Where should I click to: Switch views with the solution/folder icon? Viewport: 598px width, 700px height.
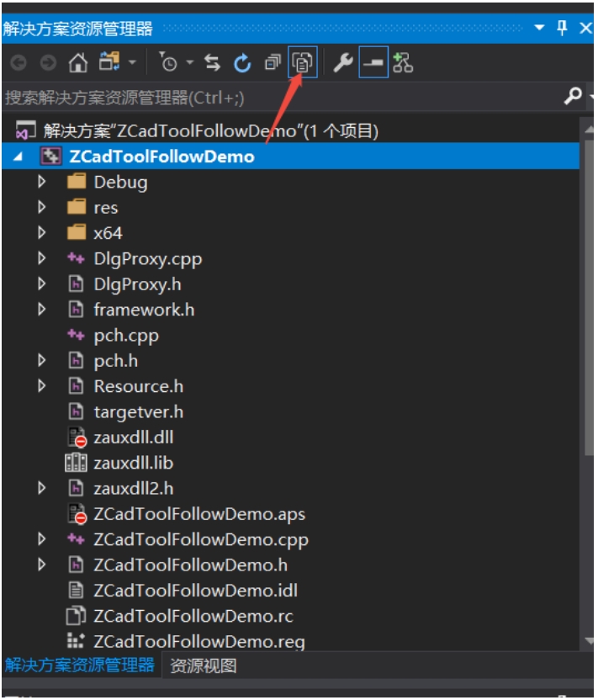(x=110, y=61)
